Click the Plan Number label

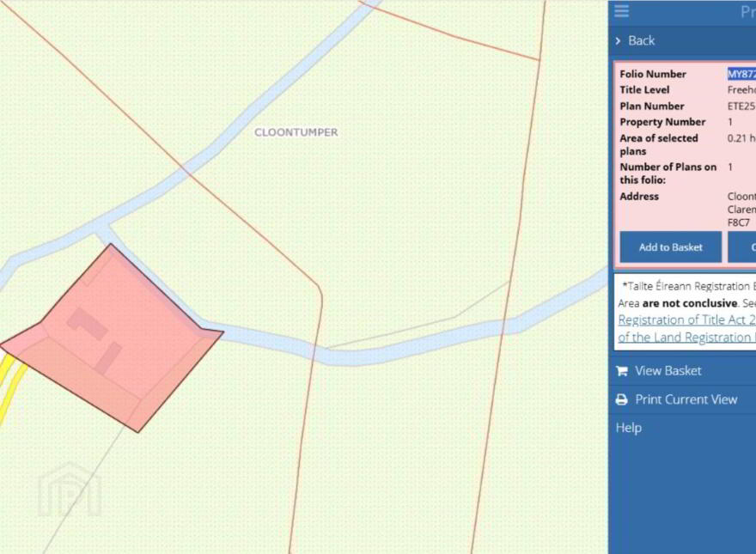[x=652, y=106]
